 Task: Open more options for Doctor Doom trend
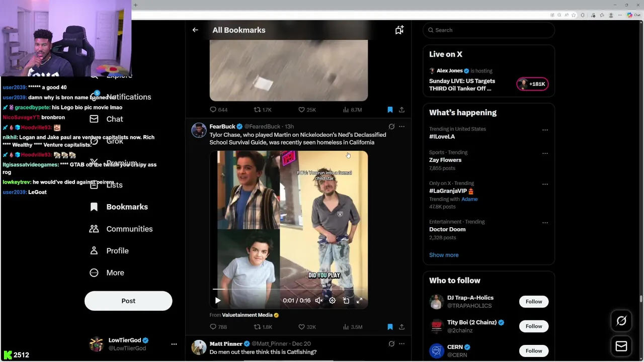[x=545, y=222]
